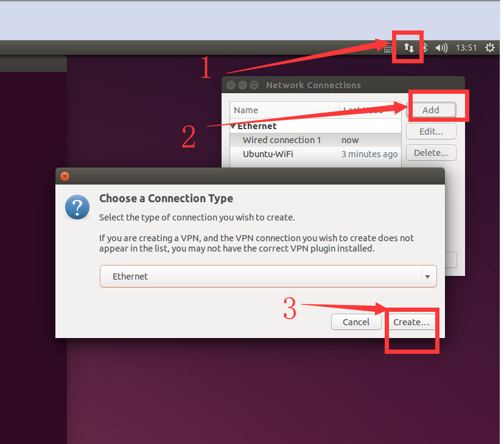Open the sound volume indicator
The width and height of the screenshot is (504, 444).
(x=441, y=48)
